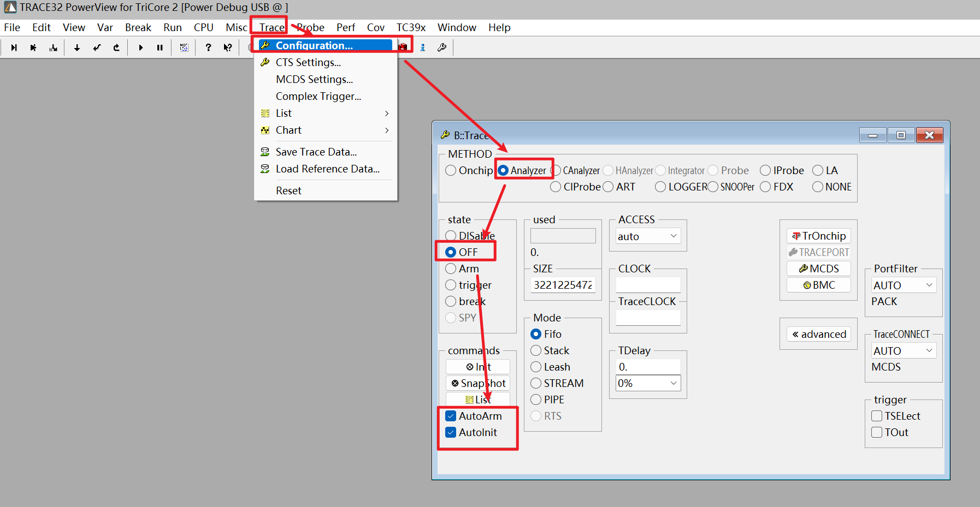Click the single Step toolbar icon
The width and height of the screenshot is (980, 507).
[x=14, y=47]
